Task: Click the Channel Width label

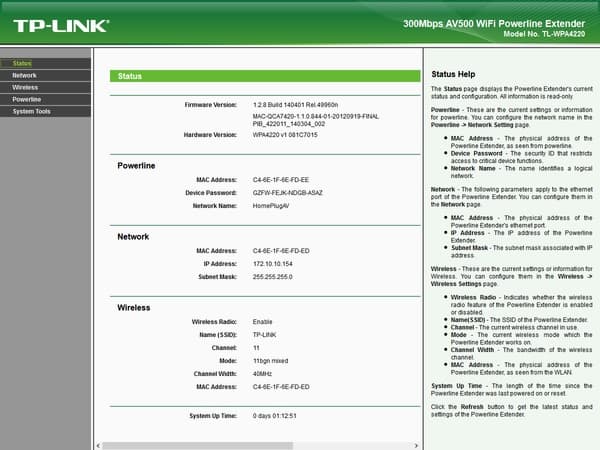Action: (x=215, y=374)
